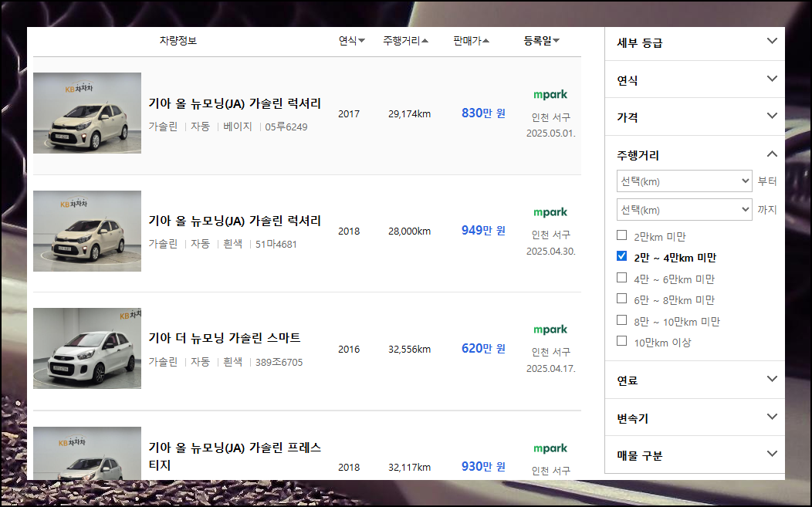Collapse the 주행거리 filter section

coord(695,154)
